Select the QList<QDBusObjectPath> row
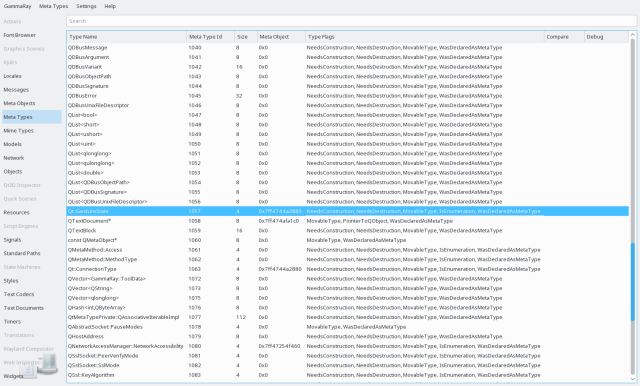 347,182
